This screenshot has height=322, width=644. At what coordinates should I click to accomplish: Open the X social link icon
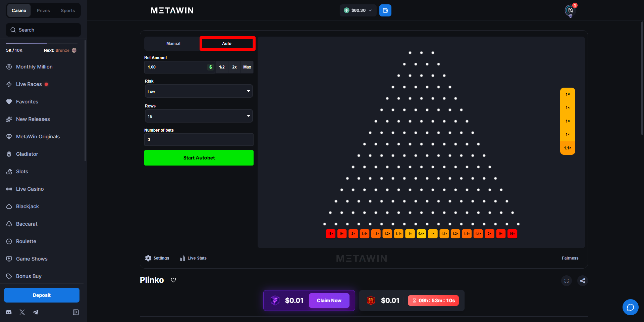click(22, 312)
